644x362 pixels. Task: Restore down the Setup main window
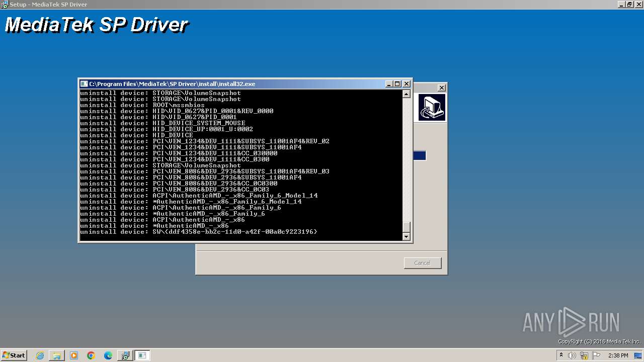coord(629,4)
